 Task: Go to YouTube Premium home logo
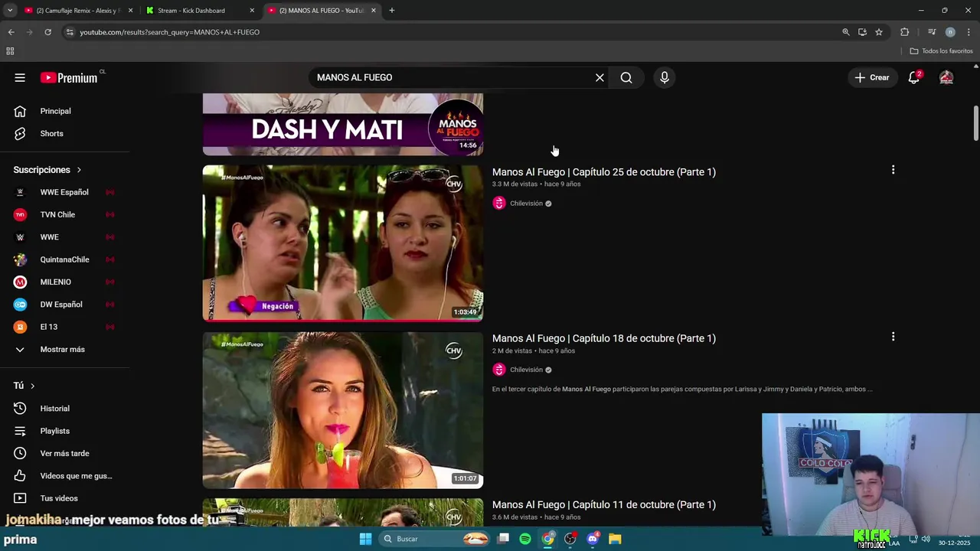[x=69, y=77]
